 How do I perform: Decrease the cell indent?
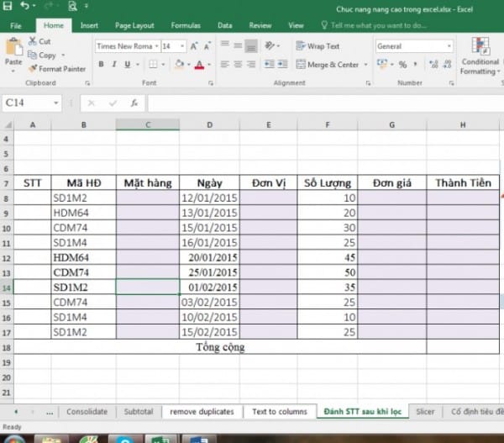pos(270,65)
